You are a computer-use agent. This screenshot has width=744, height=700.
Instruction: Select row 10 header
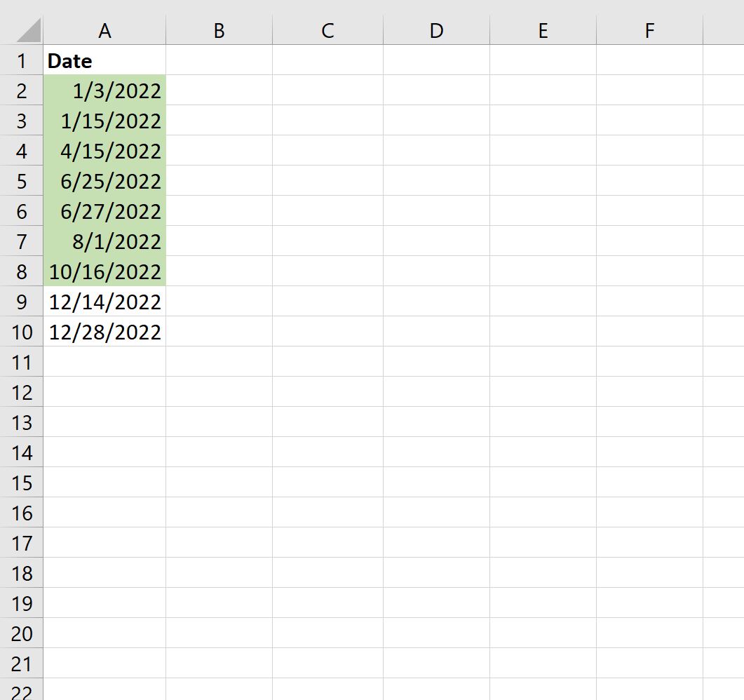tap(21, 331)
